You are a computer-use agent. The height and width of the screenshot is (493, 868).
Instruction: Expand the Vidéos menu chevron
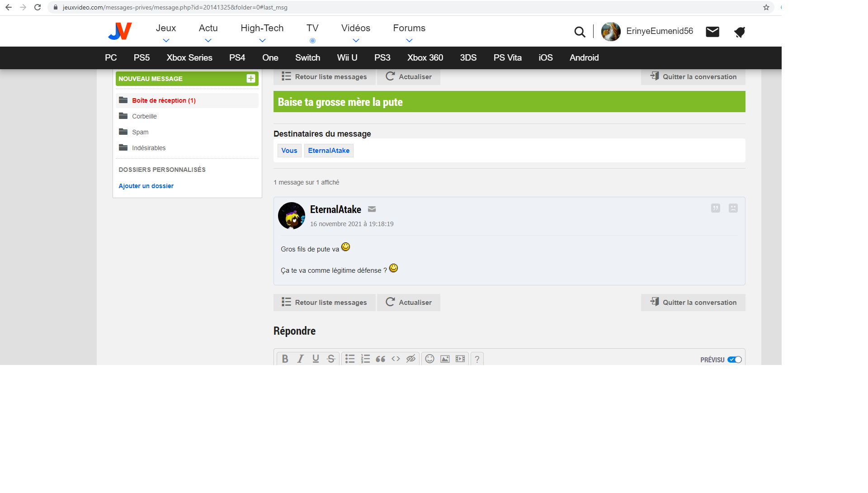356,40
